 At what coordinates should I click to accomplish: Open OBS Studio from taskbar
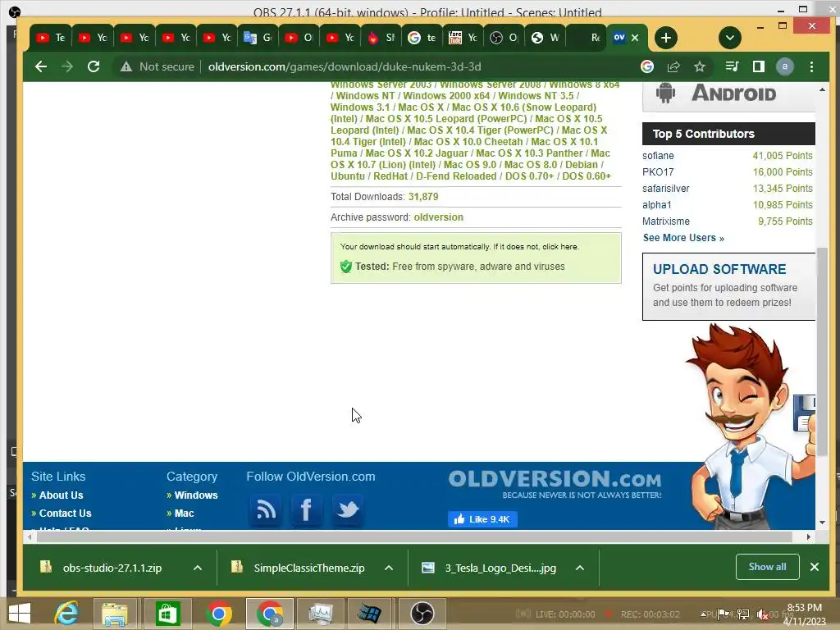(x=422, y=614)
